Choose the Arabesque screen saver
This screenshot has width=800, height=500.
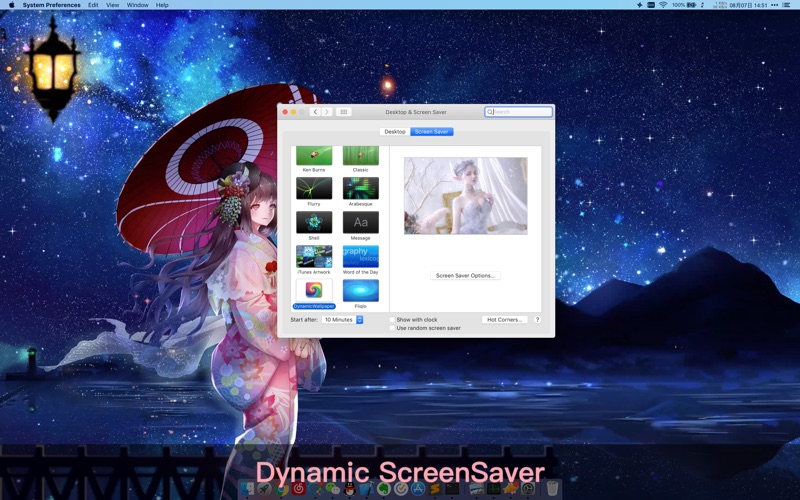click(x=360, y=188)
